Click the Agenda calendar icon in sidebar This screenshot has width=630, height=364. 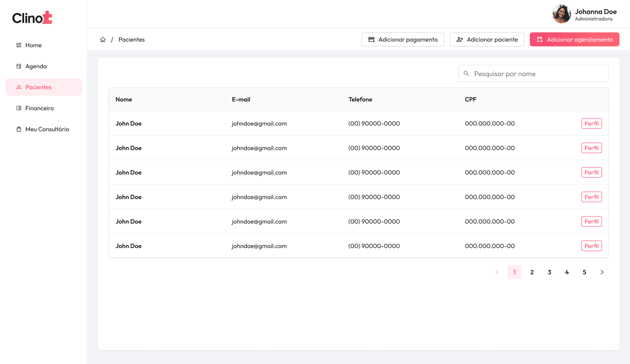click(x=19, y=66)
